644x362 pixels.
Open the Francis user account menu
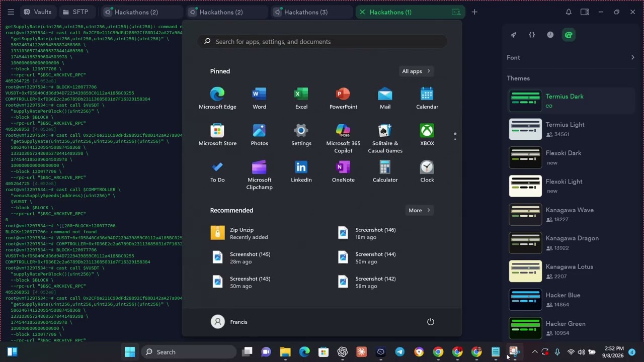tap(229, 322)
